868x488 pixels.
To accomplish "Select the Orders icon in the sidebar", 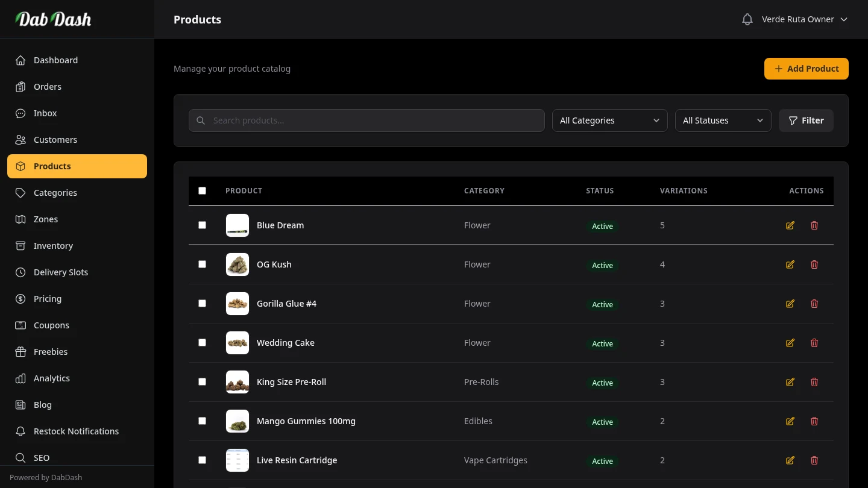I will click(20, 86).
